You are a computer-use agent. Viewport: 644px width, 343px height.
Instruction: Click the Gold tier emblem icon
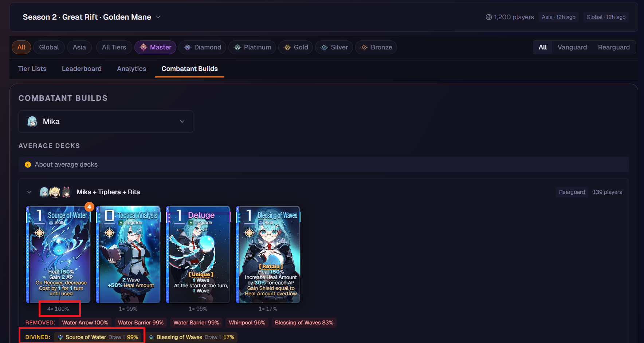[287, 47]
